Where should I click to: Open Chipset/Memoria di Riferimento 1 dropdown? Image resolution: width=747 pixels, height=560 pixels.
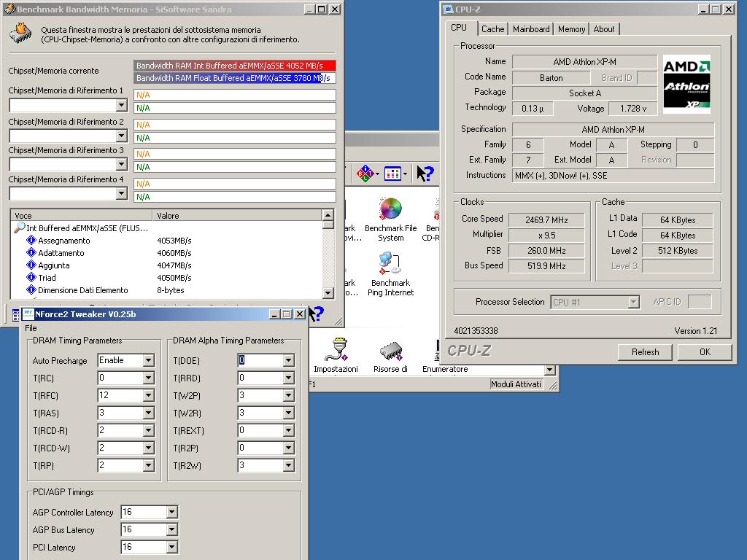pyautogui.click(x=122, y=105)
